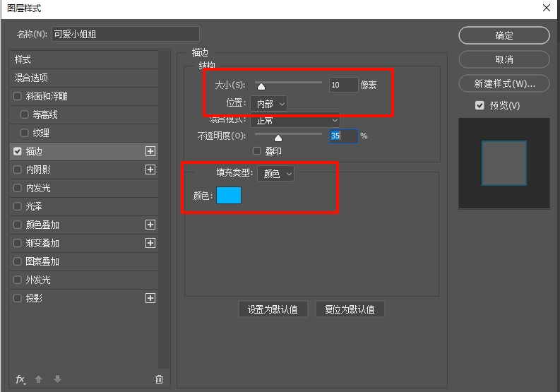Enable the 斜面和浮雕 checkbox

pyautogui.click(x=18, y=96)
